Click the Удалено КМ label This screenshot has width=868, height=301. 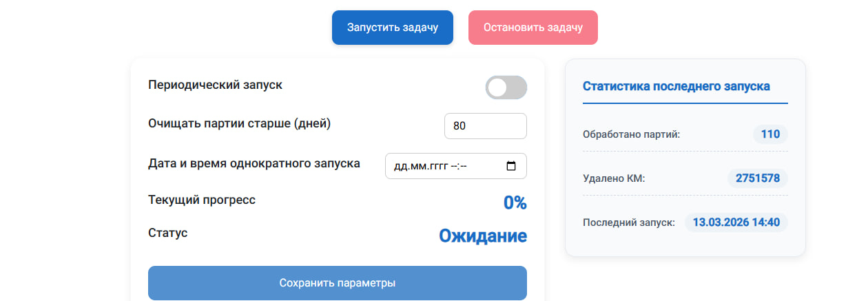point(614,179)
